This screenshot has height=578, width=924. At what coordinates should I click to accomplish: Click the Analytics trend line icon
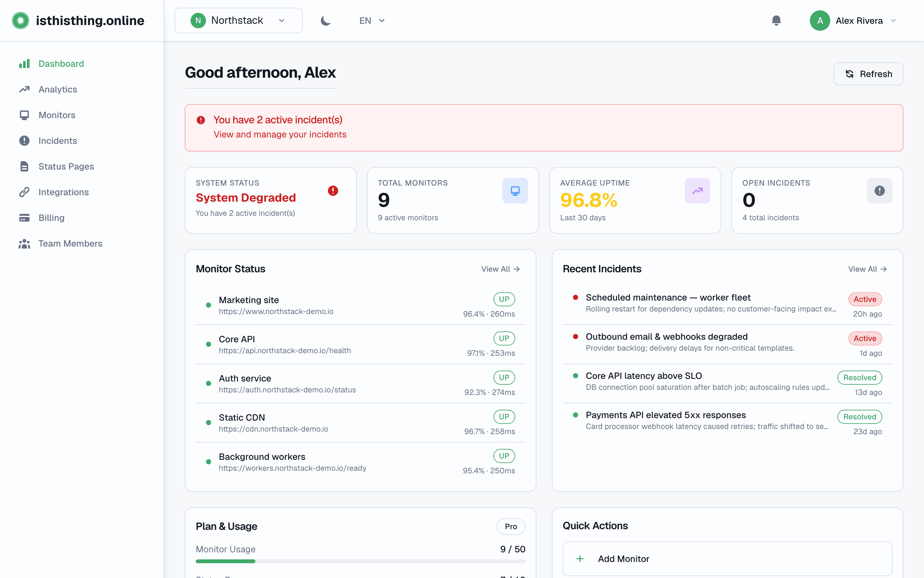point(24,89)
